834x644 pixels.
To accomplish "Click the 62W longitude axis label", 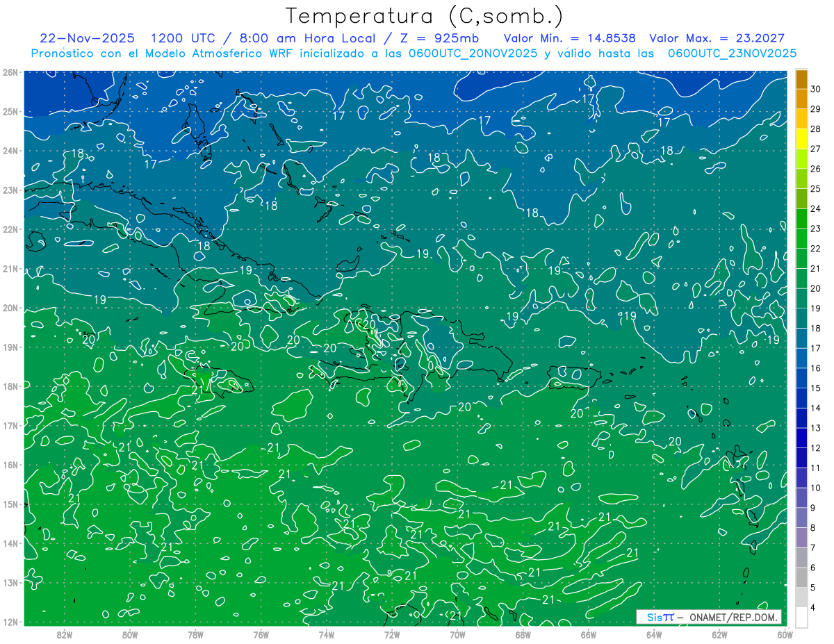I will tap(719, 634).
